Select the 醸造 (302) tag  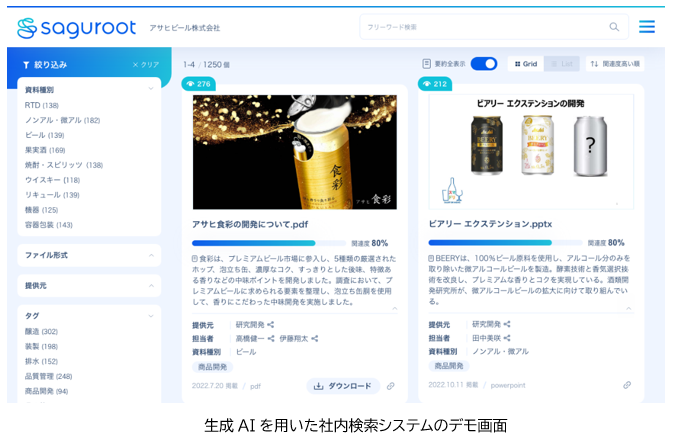(x=41, y=331)
